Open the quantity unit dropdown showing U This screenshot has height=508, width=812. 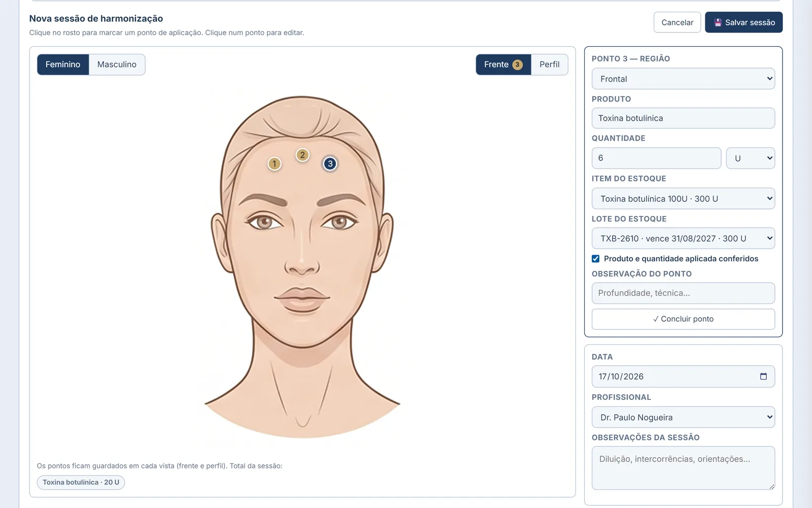751,158
